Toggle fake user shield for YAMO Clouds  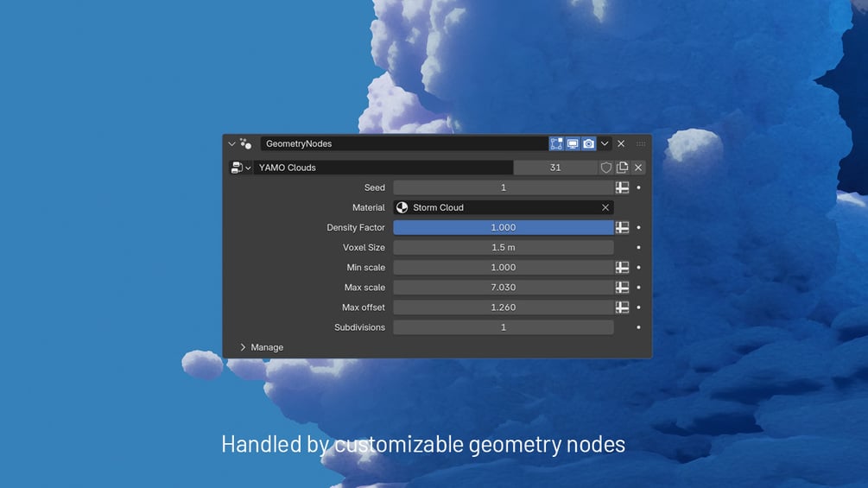coord(606,168)
